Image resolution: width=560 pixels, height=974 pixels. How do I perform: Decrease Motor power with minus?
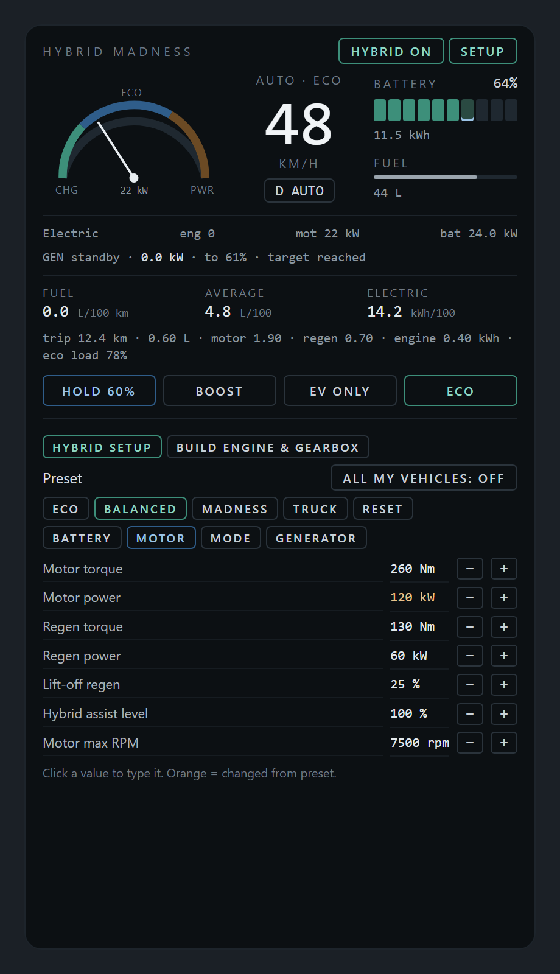(470, 598)
